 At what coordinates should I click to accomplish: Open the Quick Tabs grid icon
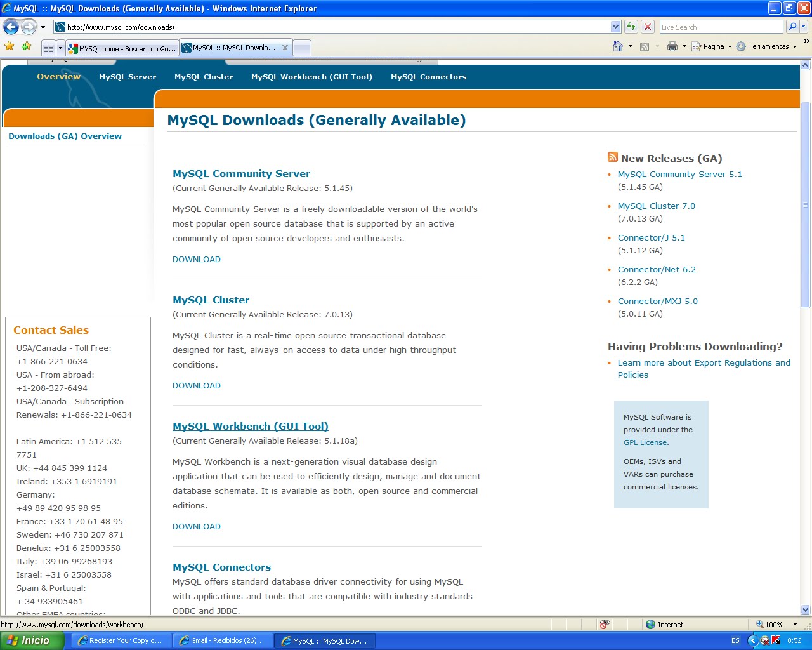pos(48,48)
